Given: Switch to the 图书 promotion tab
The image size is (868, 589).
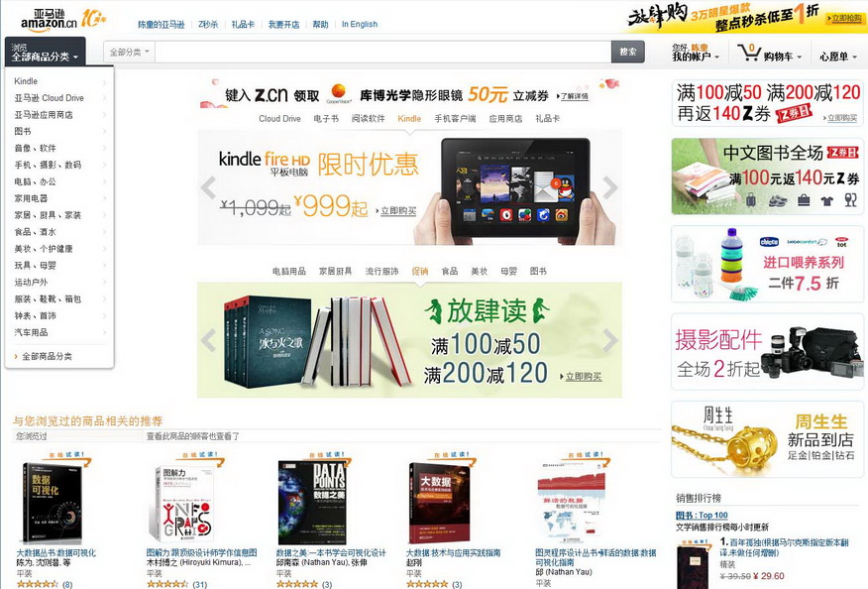Looking at the screenshot, I should tap(538, 271).
